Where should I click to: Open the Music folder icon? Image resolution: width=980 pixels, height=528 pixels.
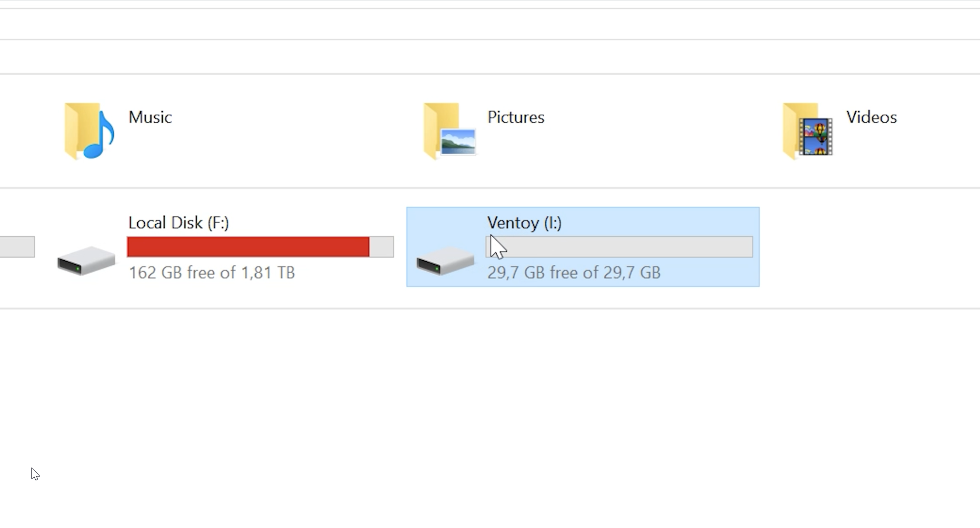(x=89, y=131)
